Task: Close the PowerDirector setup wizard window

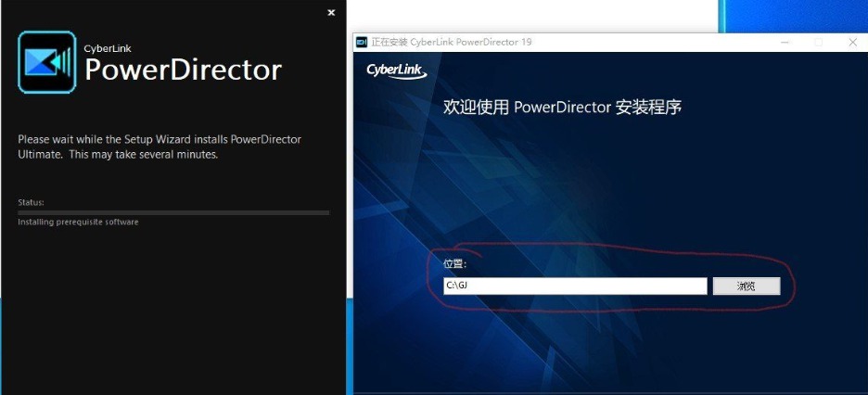Action: click(331, 13)
